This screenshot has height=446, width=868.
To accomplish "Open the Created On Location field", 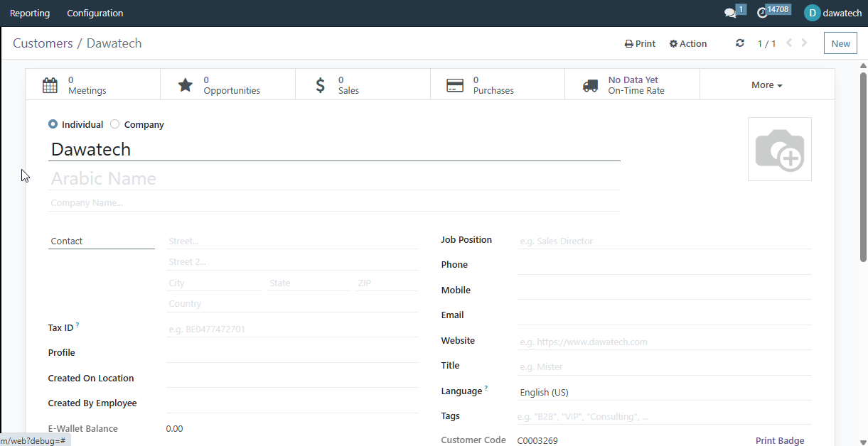I will 292,379.
